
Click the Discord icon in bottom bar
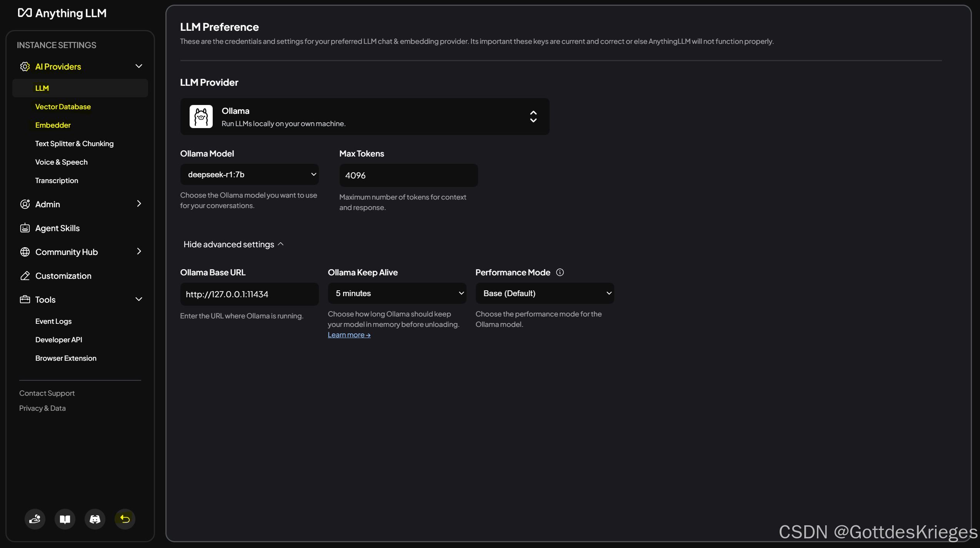pyautogui.click(x=95, y=519)
